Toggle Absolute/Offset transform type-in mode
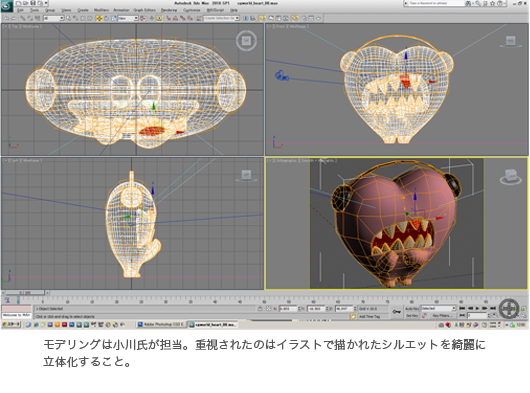Viewport: 530px width, 393px height. pyautogui.click(x=268, y=309)
